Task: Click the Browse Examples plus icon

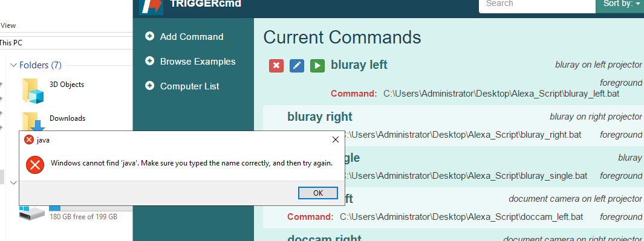Action: (x=150, y=61)
